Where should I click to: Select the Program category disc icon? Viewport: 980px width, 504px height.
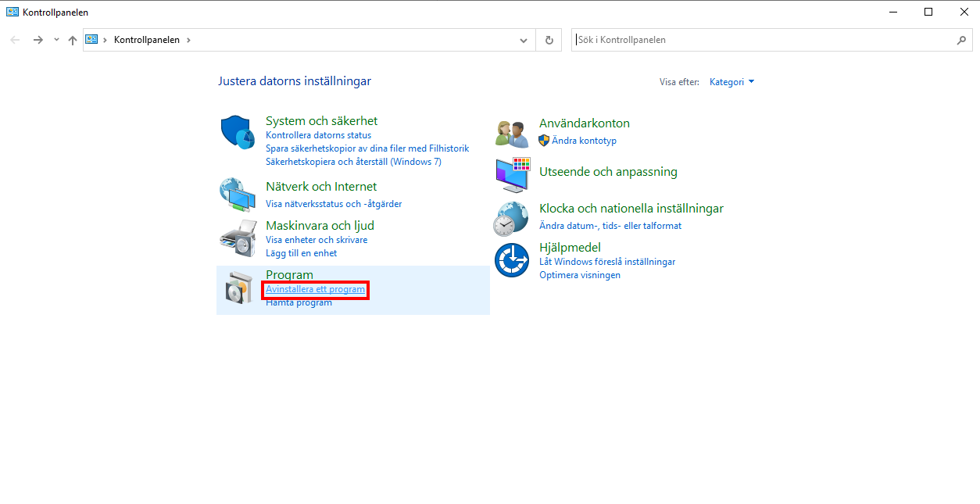pos(238,288)
